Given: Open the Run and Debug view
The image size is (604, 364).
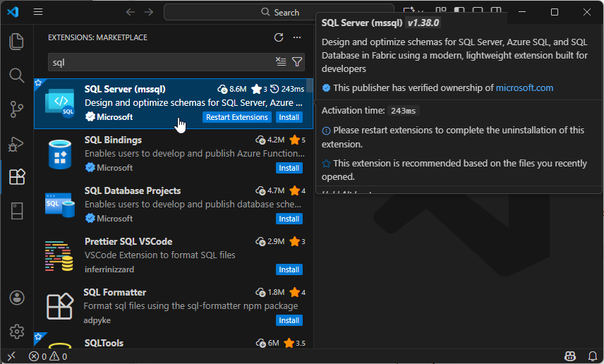Looking at the screenshot, I should [16, 143].
